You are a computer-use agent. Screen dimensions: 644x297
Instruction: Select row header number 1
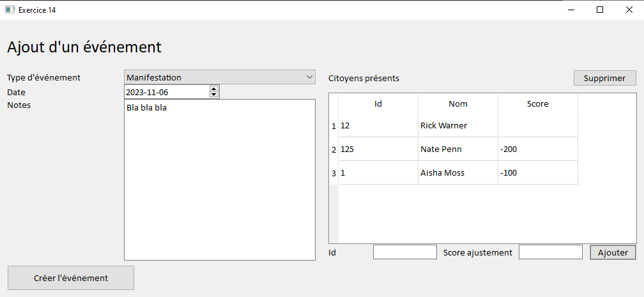[x=333, y=126]
